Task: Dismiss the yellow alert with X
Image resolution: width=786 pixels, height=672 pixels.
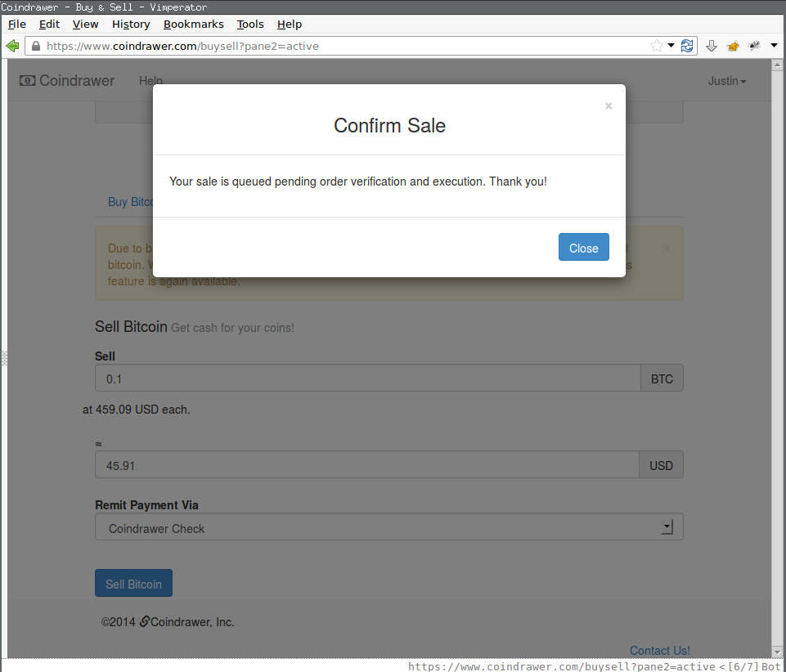Action: pos(667,248)
